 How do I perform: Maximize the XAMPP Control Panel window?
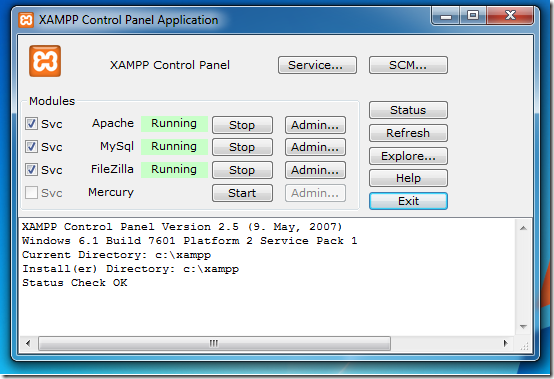(473, 16)
